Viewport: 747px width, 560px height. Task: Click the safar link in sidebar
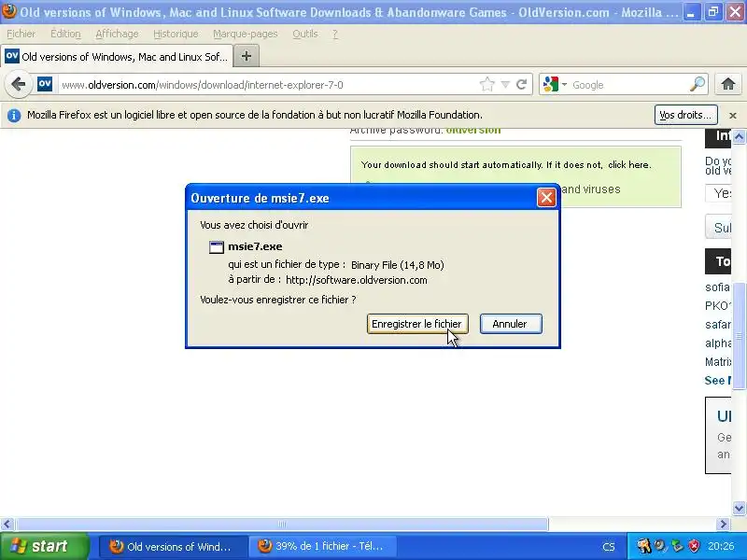click(717, 324)
